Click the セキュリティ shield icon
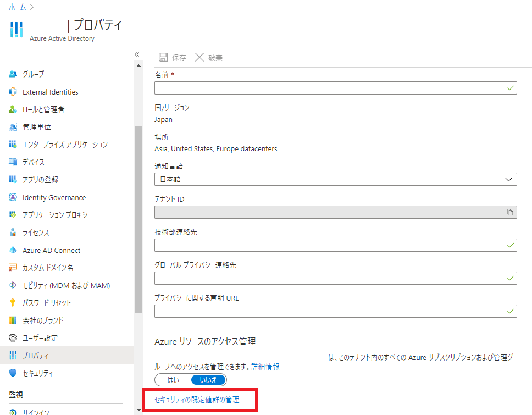Screen dimensions: 532x415 tap(13, 373)
